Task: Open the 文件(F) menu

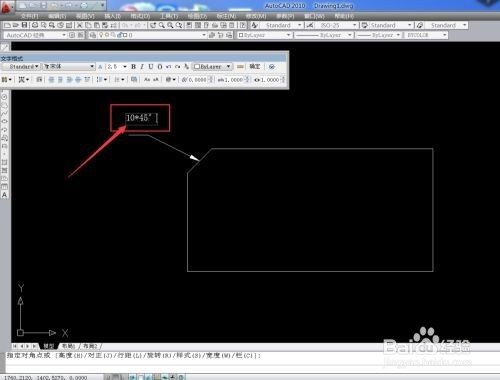Action: tap(29, 16)
